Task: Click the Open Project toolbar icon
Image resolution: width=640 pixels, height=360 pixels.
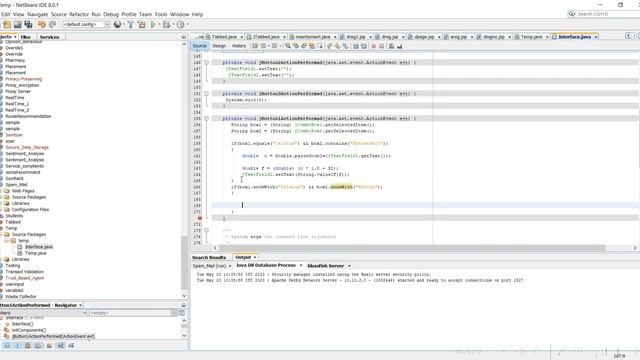Action: pos(18,24)
